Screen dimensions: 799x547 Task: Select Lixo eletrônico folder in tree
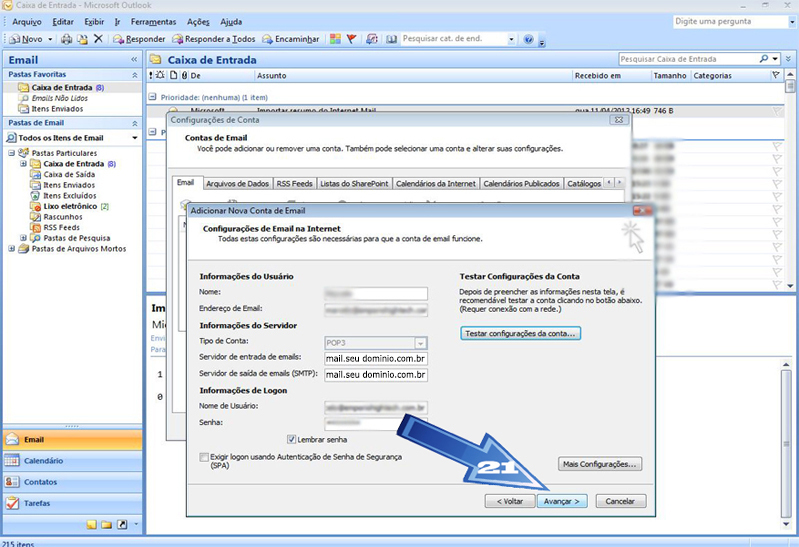coord(70,206)
